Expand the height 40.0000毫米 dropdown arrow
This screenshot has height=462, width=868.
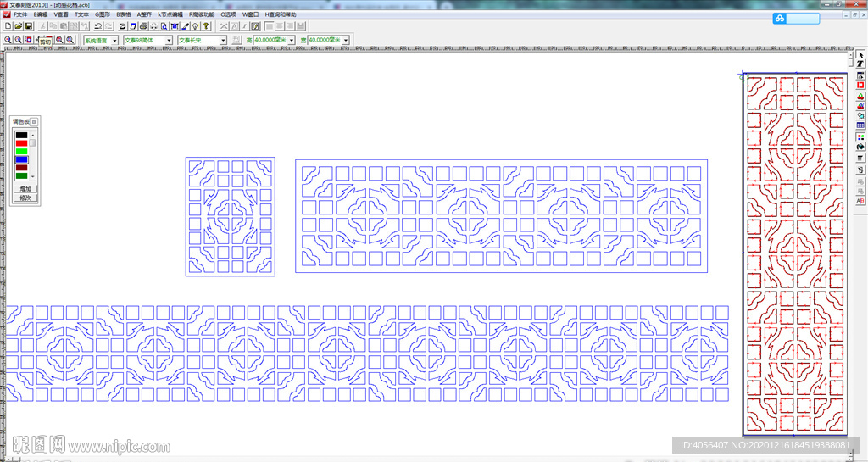pos(292,41)
